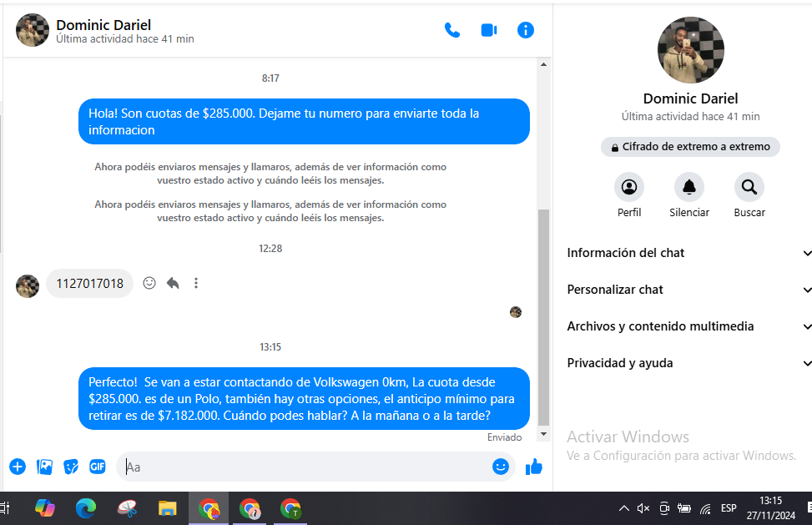Open the sticker picker icon
Screen dimensions: 812x525
(71, 467)
